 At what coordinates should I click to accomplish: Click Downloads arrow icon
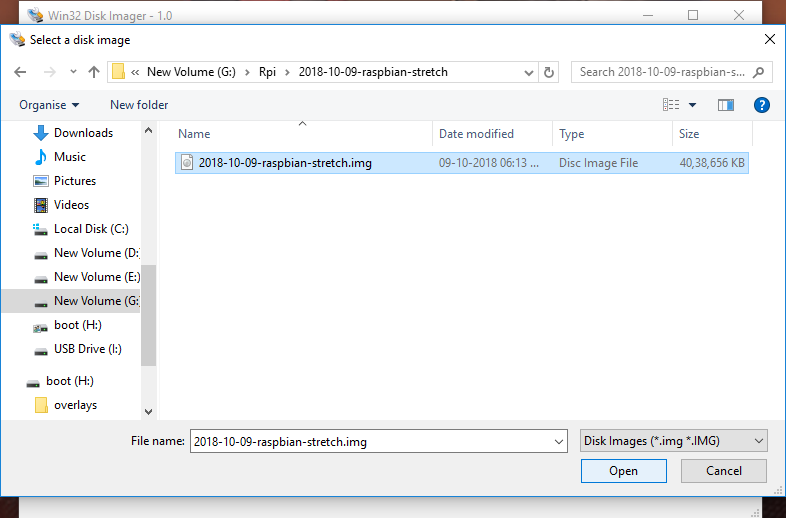(x=41, y=133)
